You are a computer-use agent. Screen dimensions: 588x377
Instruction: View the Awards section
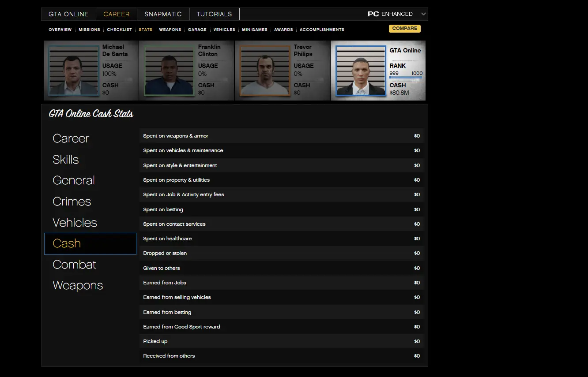click(x=283, y=30)
